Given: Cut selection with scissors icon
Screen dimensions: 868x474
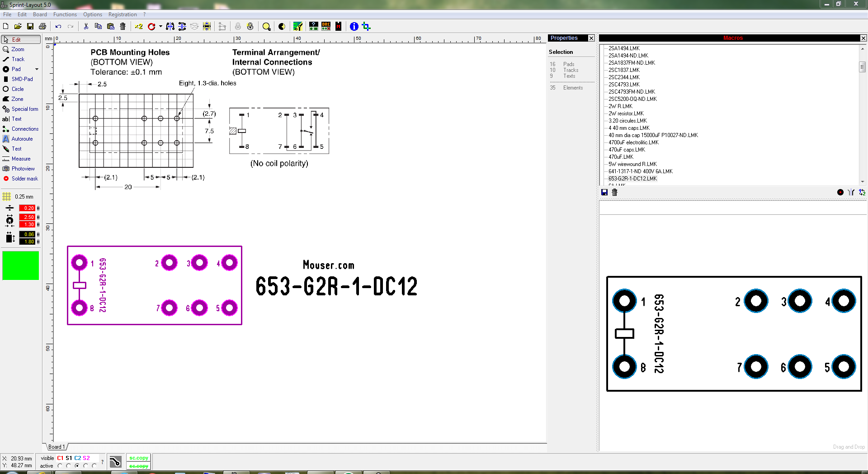Looking at the screenshot, I should (x=86, y=27).
